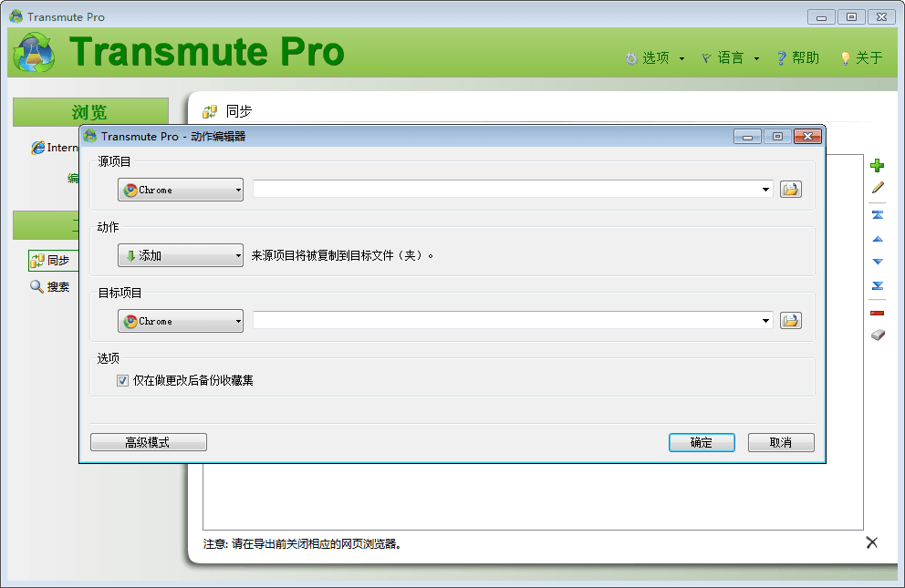Image resolution: width=905 pixels, height=588 pixels.
Task: Click the blue move down arrow
Action: coord(878,262)
